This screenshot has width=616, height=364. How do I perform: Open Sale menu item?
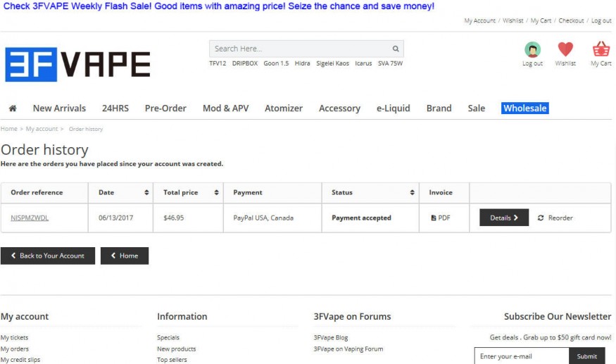(476, 108)
